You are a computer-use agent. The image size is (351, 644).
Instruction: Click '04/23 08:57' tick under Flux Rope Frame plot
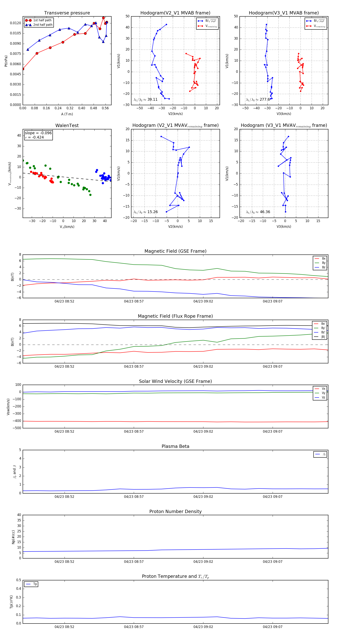134,366
